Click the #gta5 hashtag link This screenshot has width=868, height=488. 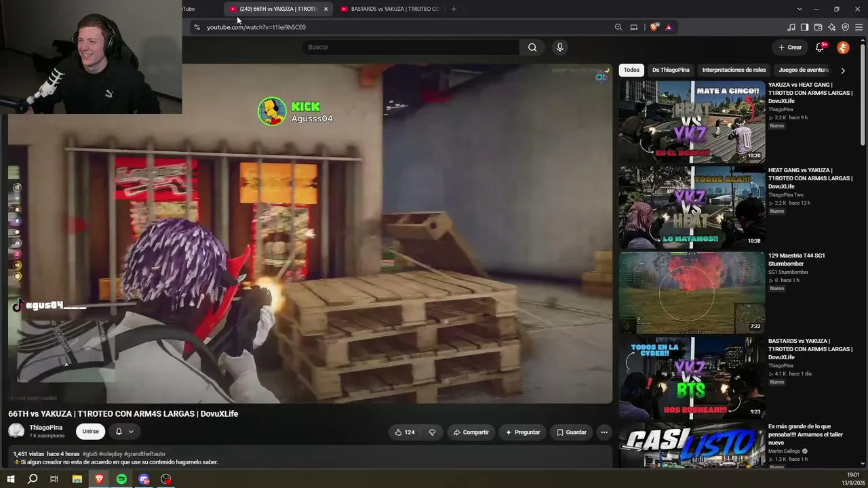coord(90,454)
